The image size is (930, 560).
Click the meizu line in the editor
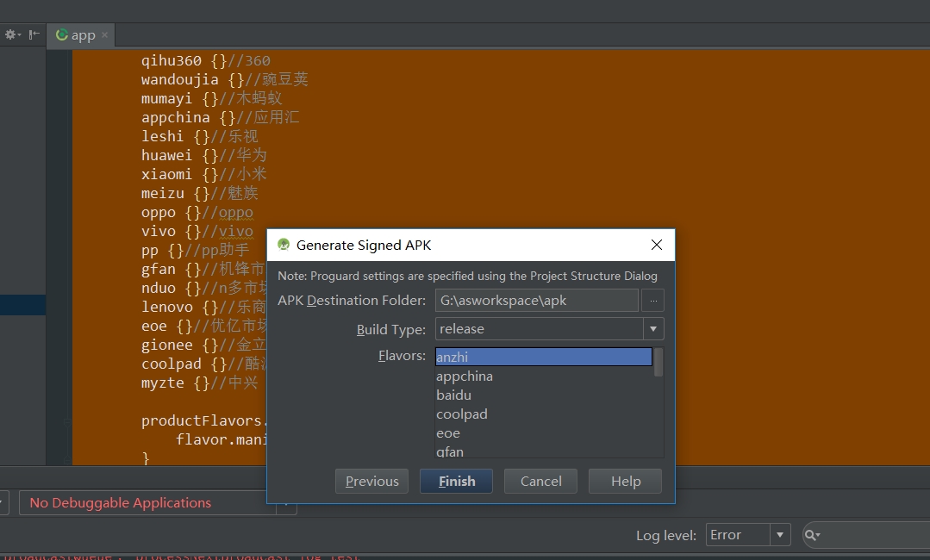point(199,193)
